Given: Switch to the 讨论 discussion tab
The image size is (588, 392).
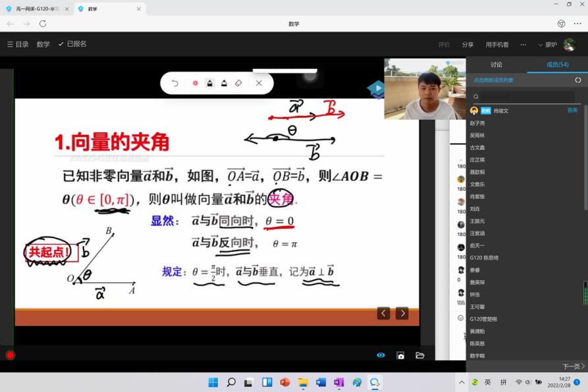Looking at the screenshot, I should pos(496,64).
